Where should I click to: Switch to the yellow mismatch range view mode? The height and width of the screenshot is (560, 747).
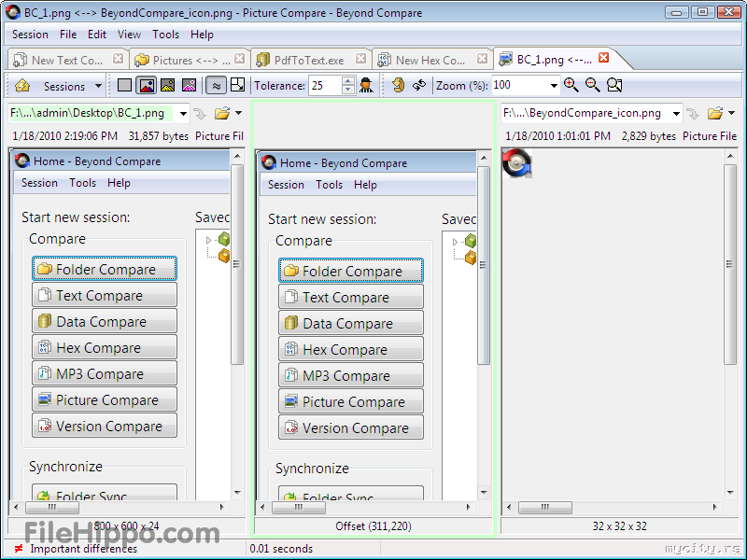tap(168, 85)
